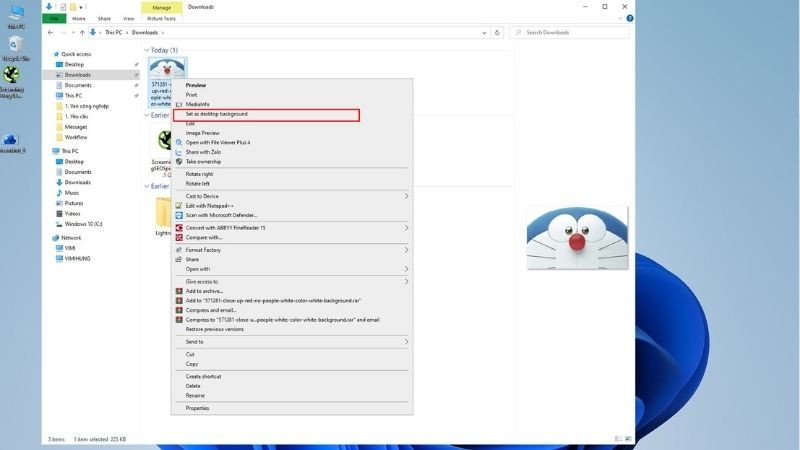The width and height of the screenshot is (800, 450).
Task: Click Downloads in the breadcrumb path
Action: (145, 33)
